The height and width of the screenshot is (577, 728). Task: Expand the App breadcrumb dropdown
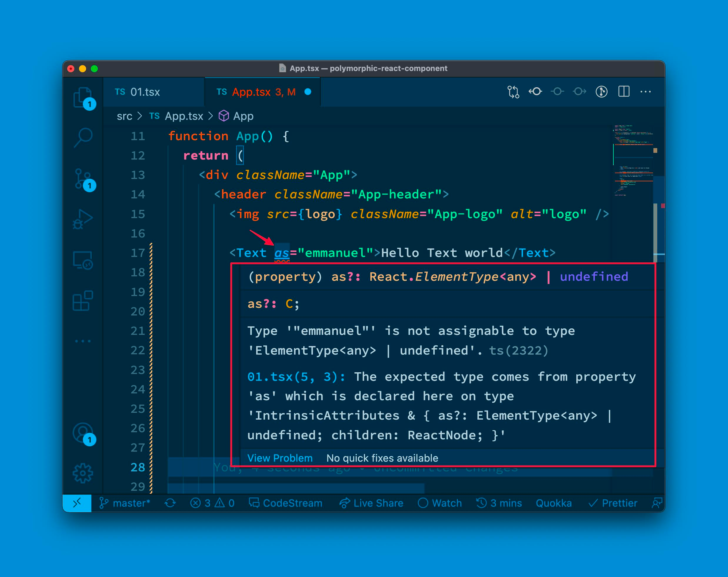[243, 116]
